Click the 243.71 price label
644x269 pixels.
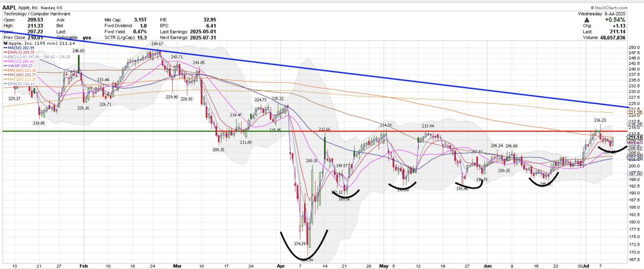(x=177, y=56)
